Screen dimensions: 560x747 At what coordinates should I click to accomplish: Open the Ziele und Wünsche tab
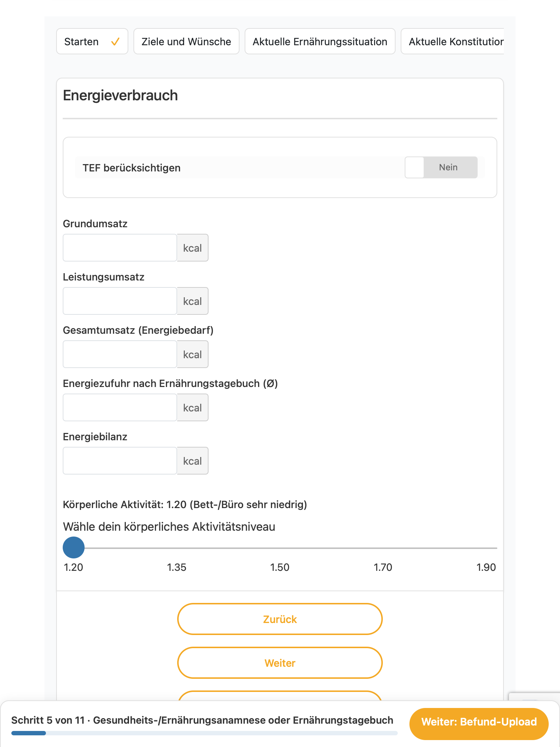coord(186,42)
